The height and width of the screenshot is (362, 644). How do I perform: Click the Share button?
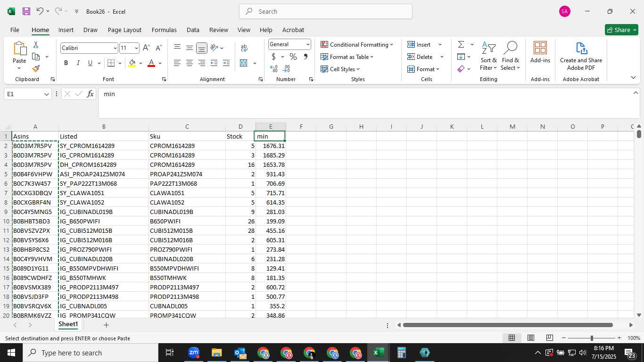[x=621, y=30]
